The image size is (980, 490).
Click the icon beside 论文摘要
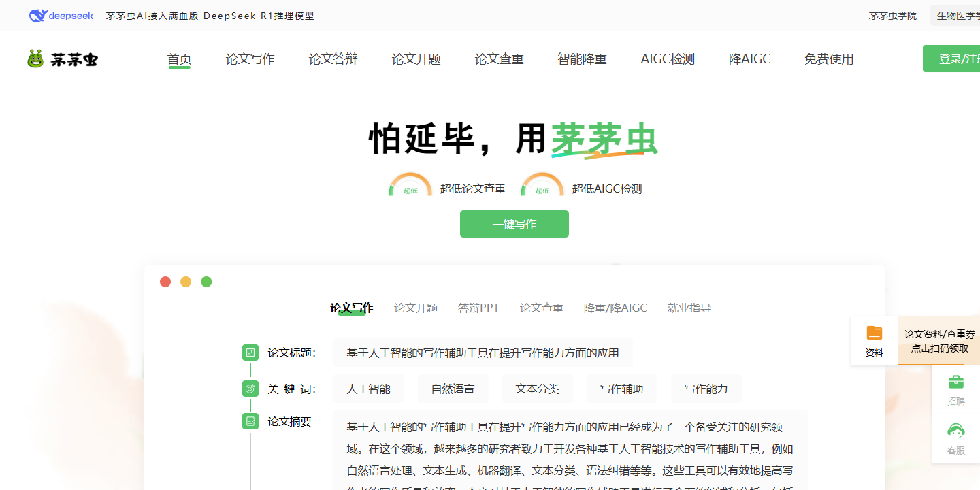pos(250,421)
